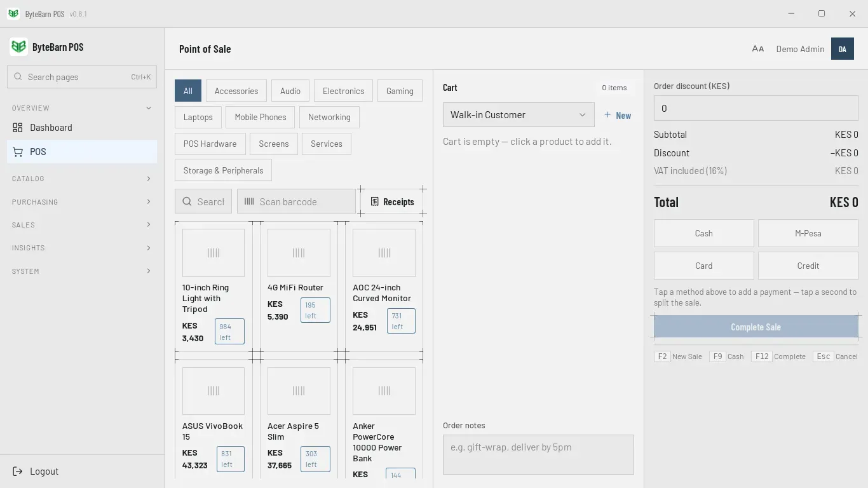Viewport: 868px width, 488px height.
Task: Select the All category filter
Action: (188, 91)
